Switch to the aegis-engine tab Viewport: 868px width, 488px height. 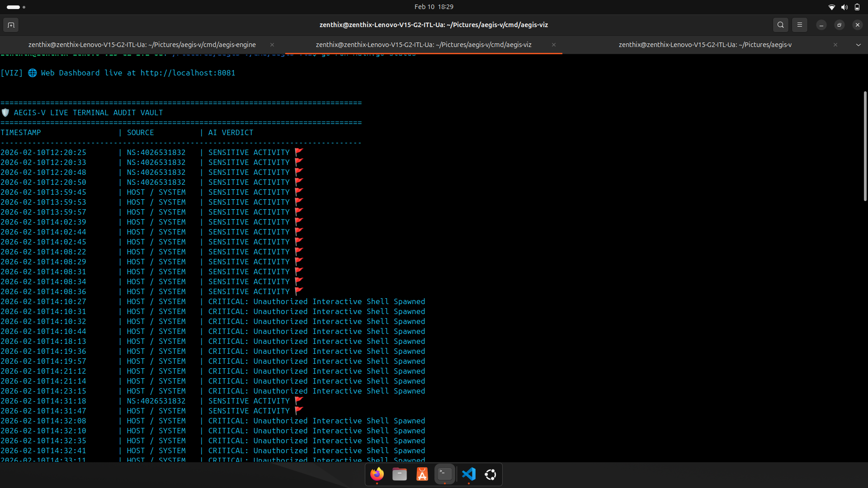point(142,45)
